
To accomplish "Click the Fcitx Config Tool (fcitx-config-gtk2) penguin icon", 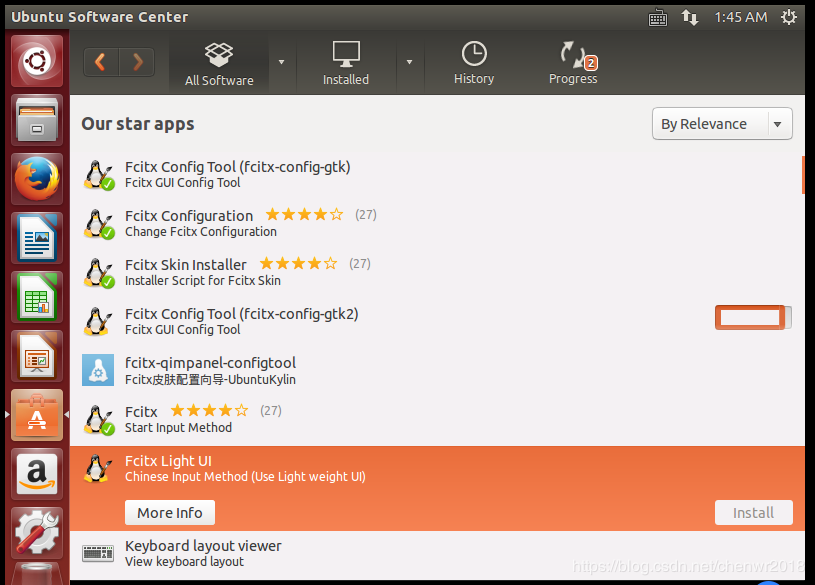I will 98,322.
